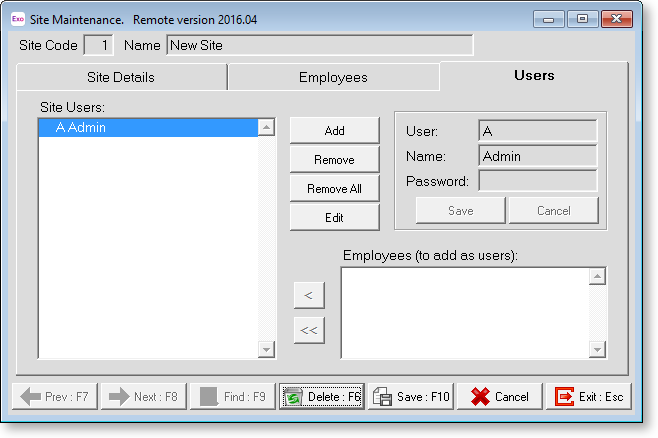The image size is (658, 438).
Task: Click the Find : F9 button
Action: click(232, 397)
